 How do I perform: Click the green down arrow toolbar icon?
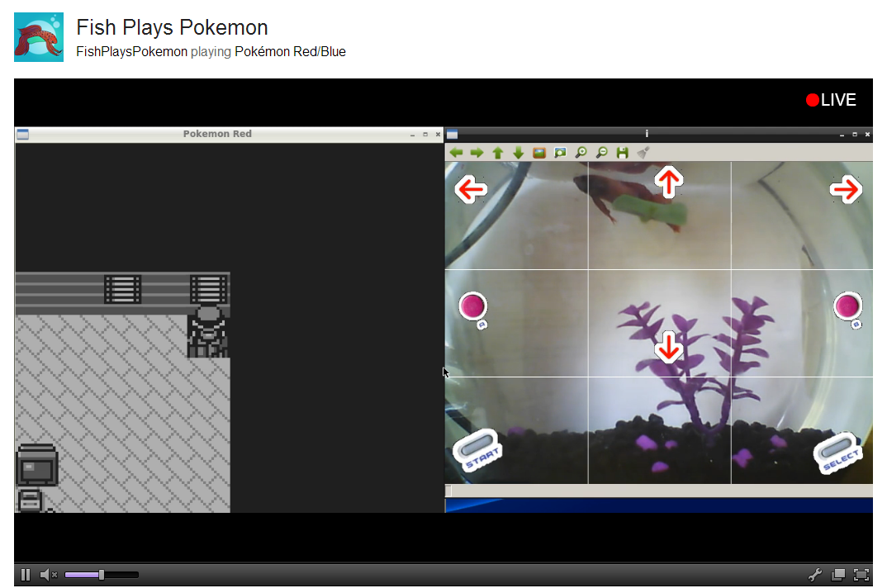coord(518,153)
